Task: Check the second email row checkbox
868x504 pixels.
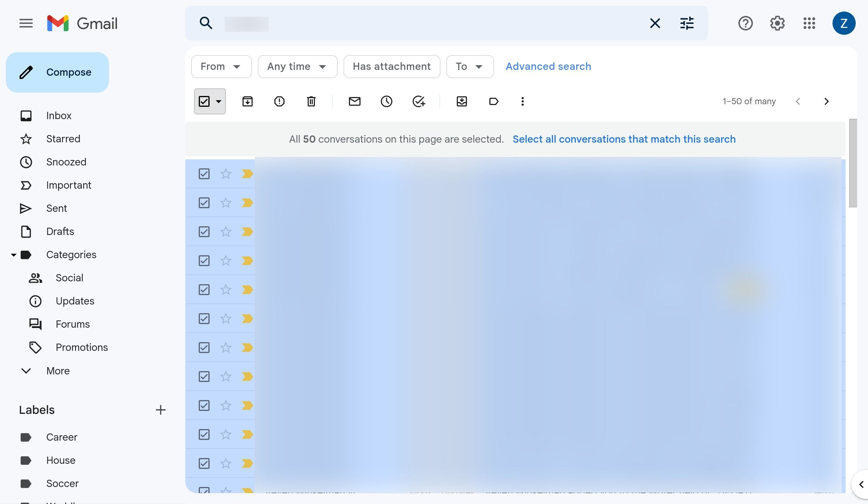Action: [204, 202]
